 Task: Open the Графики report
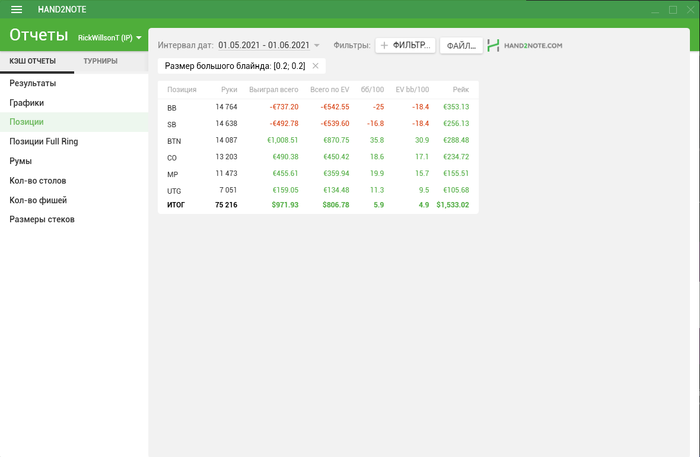point(74,103)
